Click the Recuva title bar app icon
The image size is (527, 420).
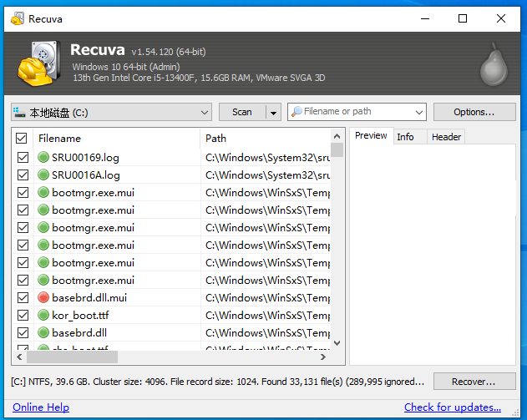(x=18, y=18)
